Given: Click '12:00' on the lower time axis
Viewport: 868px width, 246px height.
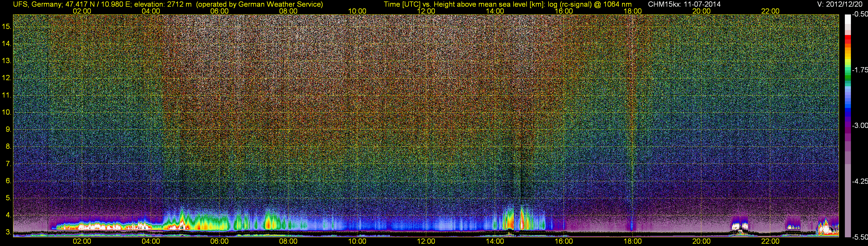Looking at the screenshot, I should (x=426, y=241).
